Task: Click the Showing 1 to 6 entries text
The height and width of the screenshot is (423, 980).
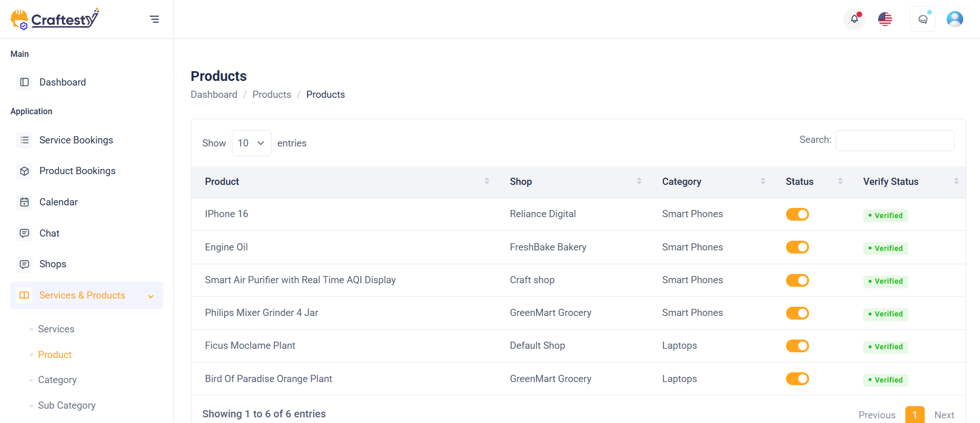Action: point(264,414)
